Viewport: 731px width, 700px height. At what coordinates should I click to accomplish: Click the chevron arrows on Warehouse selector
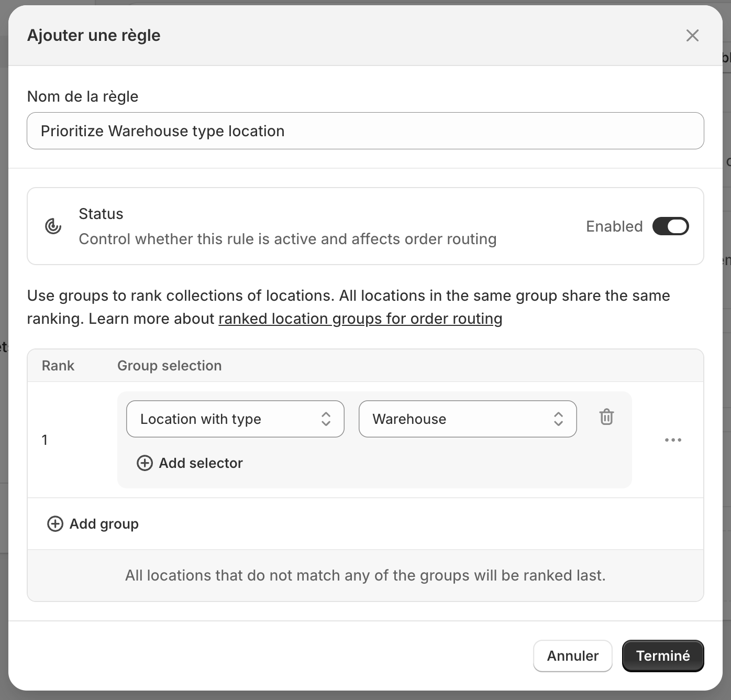[558, 419]
